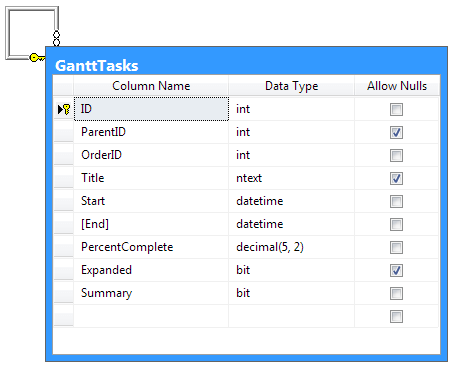Screen dimensions: 452x366
Task: Click the infinity relationship endpoint symbol
Action: coord(57,39)
